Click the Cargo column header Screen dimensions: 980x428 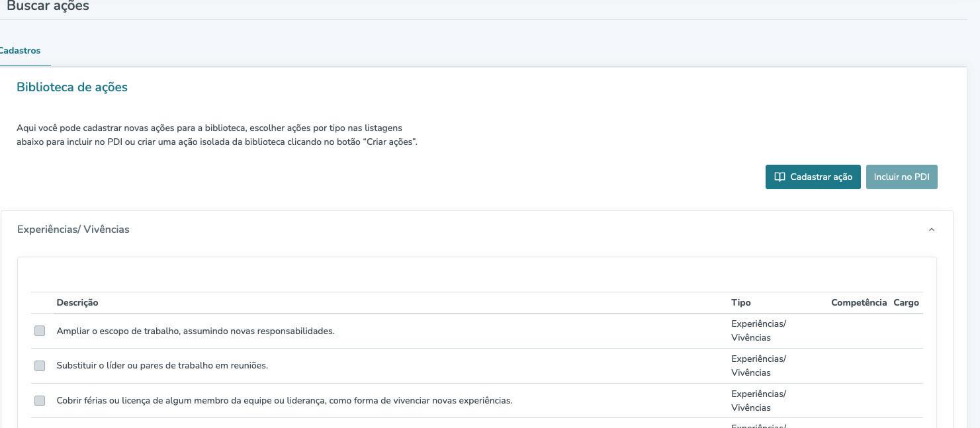(906, 302)
